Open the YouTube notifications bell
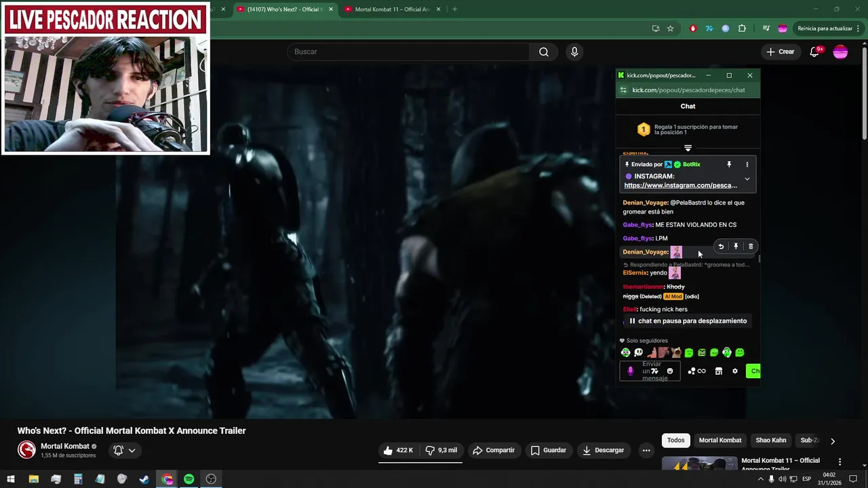 (x=814, y=52)
